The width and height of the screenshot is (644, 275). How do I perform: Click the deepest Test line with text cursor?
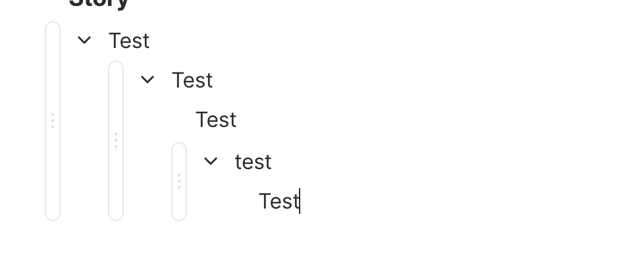[279, 201]
